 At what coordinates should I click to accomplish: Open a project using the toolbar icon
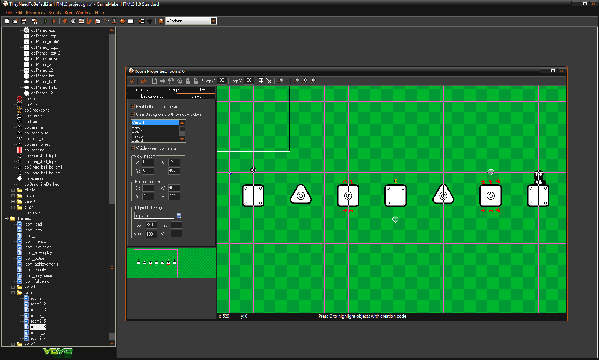click(x=15, y=21)
